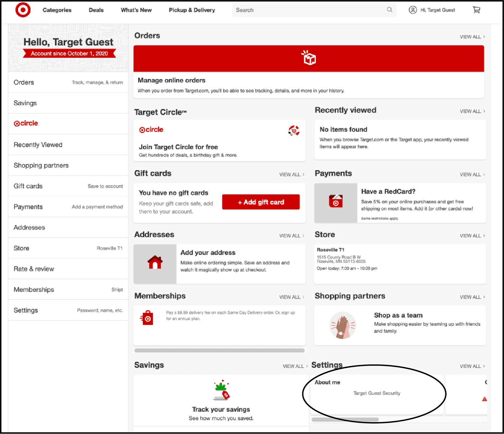Open Pickup & Delivery menu
Image resolution: width=504 pixels, height=434 pixels.
click(x=192, y=10)
